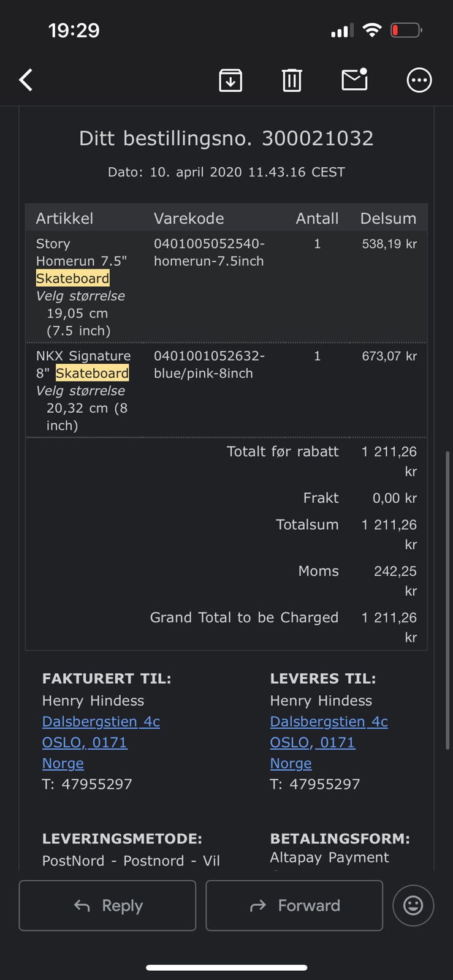The image size is (453, 980).
Task: Mark the email unread via the envelope icon
Action: click(x=354, y=80)
